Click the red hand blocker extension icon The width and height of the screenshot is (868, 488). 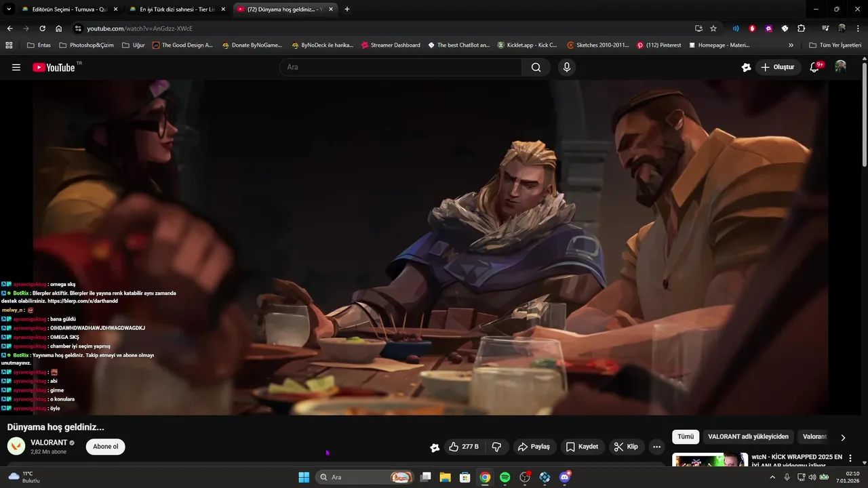[x=752, y=28]
